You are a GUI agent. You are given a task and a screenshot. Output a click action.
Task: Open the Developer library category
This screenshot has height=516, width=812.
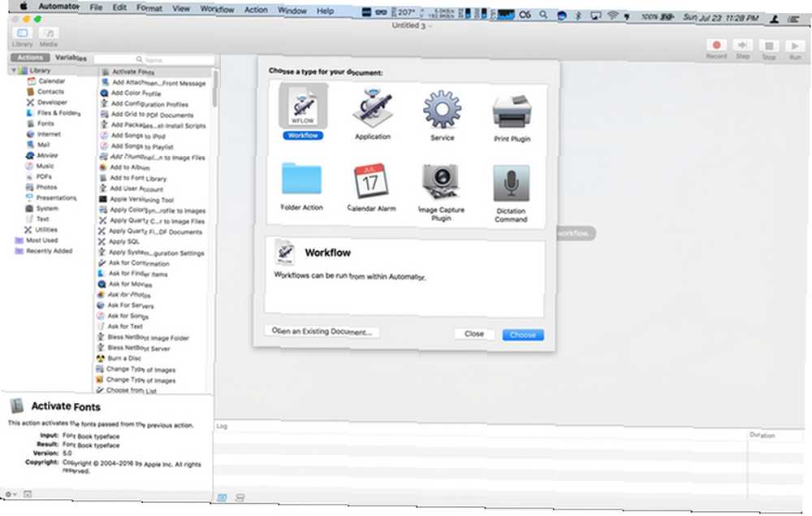[x=52, y=102]
